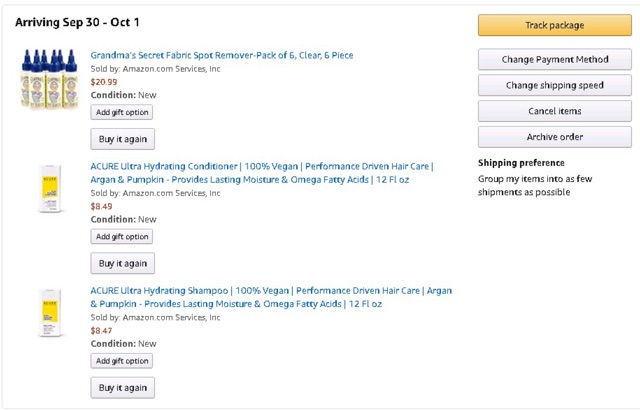Screen dimensions: 640x410
Task: Click the $20.99 price of Spot Remover
Action: point(104,82)
